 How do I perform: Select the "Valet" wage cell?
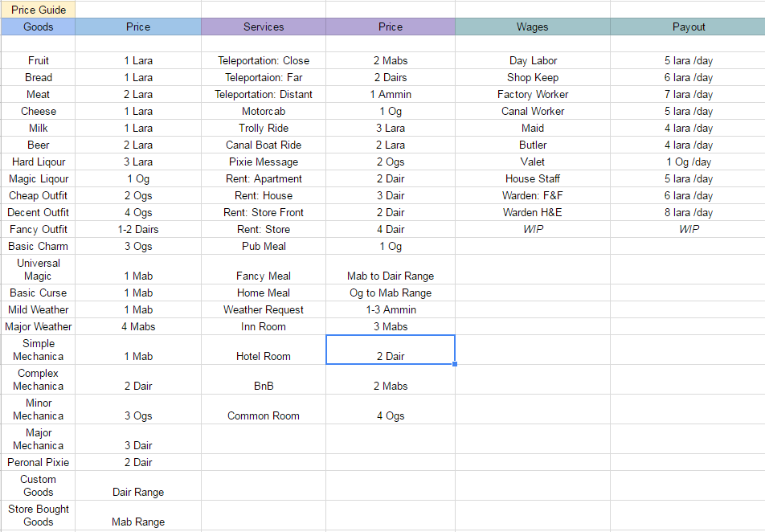(532, 162)
